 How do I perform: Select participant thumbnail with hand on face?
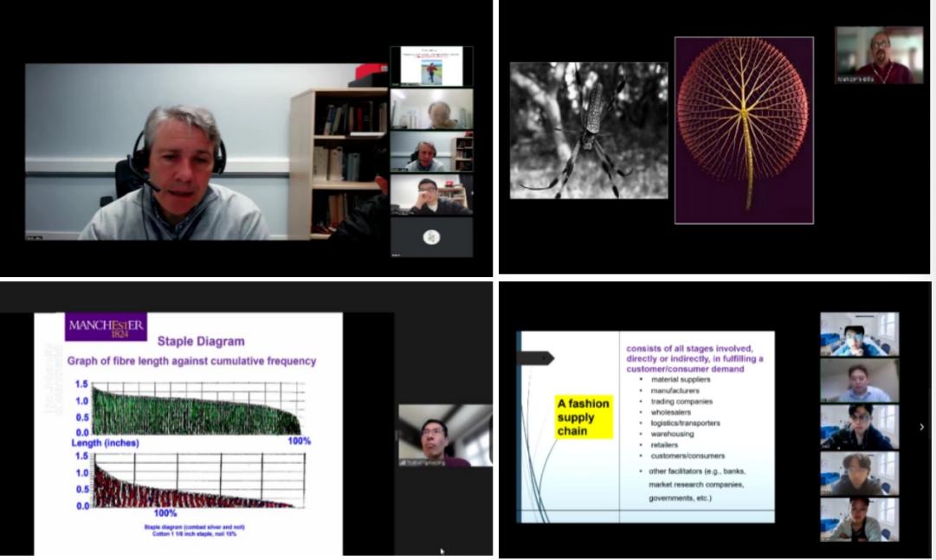pos(431,196)
